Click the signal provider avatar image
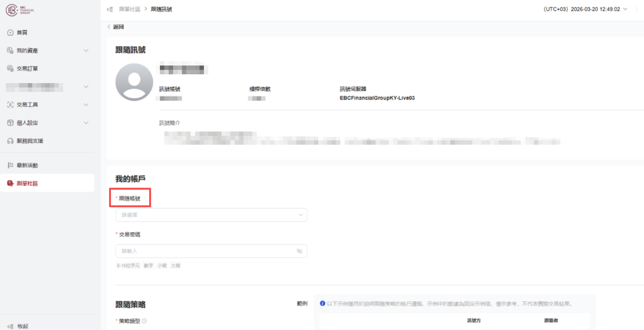 pos(134,82)
